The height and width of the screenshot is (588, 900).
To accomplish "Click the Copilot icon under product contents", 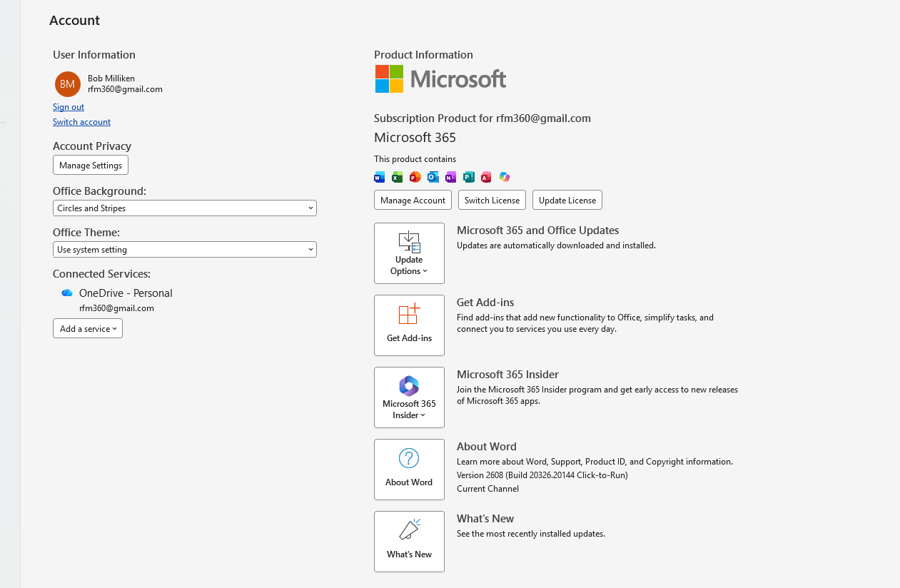I will 505,177.
